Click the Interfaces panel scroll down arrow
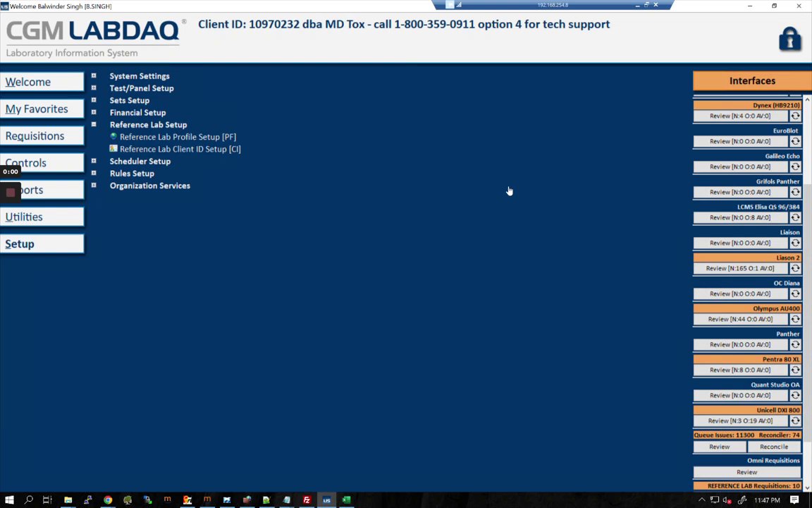Screen dimensions: 812x508 (x=807, y=488)
